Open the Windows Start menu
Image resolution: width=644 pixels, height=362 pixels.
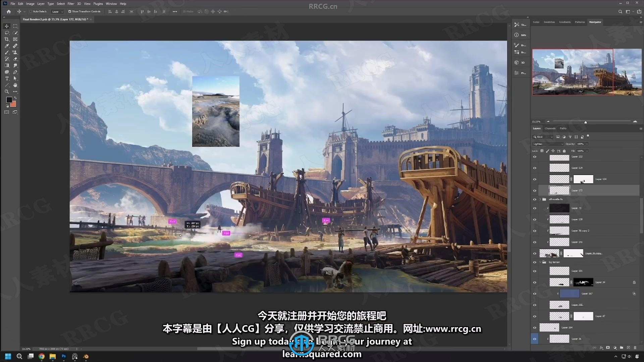[x=8, y=356]
